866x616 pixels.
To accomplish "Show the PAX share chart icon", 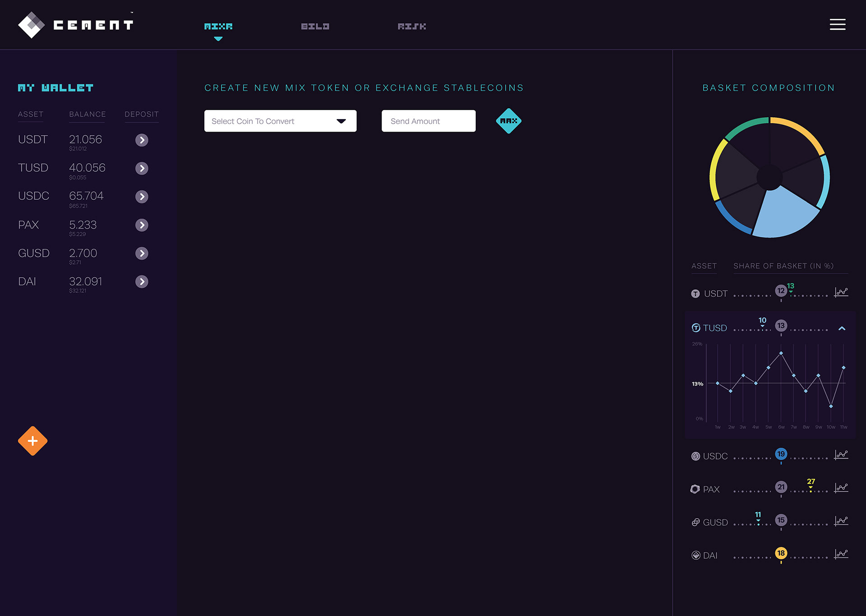I will pos(841,488).
